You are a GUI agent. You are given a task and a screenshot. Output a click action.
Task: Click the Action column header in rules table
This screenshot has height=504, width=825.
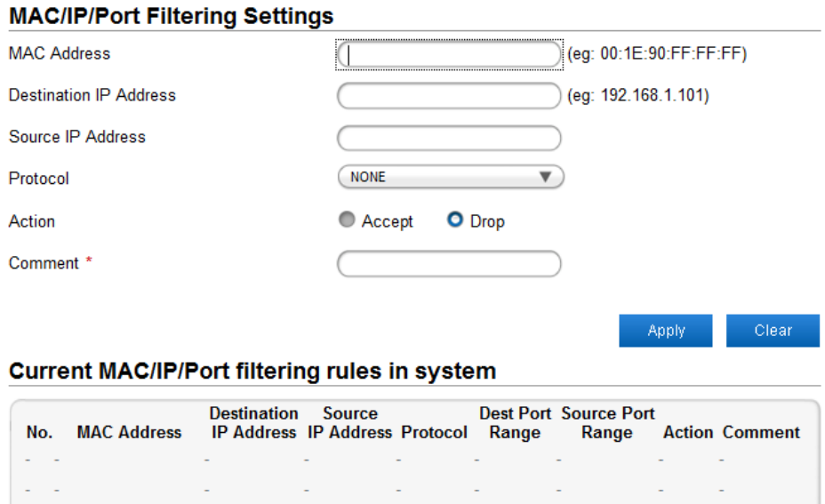(x=688, y=433)
